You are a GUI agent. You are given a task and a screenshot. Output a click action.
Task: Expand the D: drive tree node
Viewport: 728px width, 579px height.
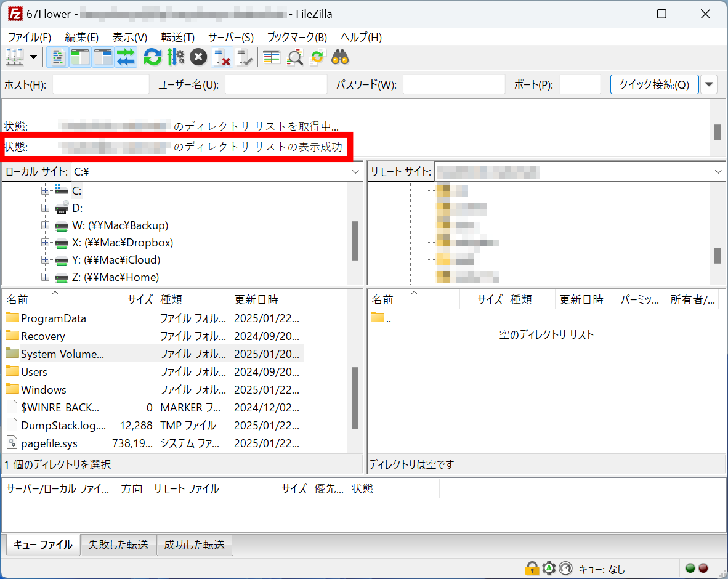(x=45, y=208)
